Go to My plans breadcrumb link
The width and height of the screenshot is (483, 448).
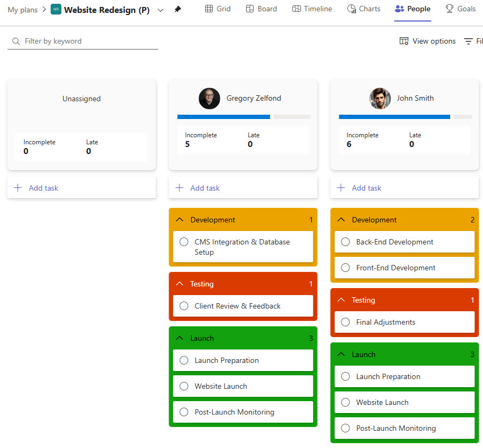[23, 10]
